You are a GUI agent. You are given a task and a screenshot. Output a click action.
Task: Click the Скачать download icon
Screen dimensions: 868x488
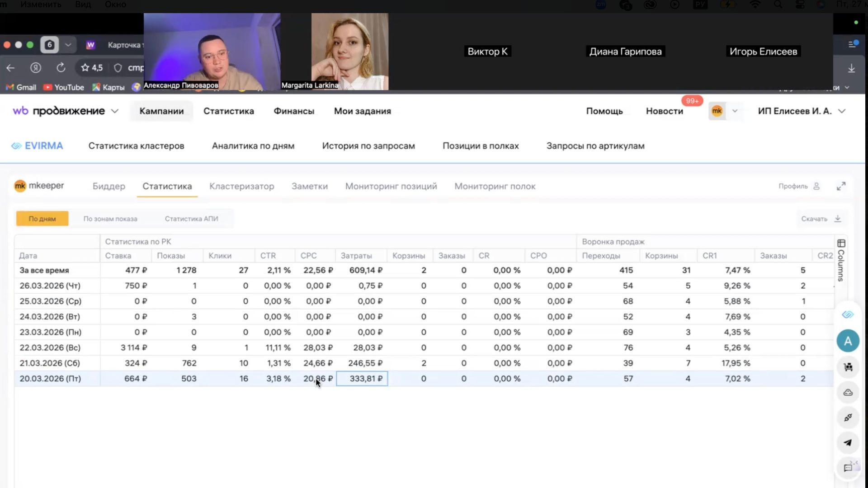coord(838,219)
